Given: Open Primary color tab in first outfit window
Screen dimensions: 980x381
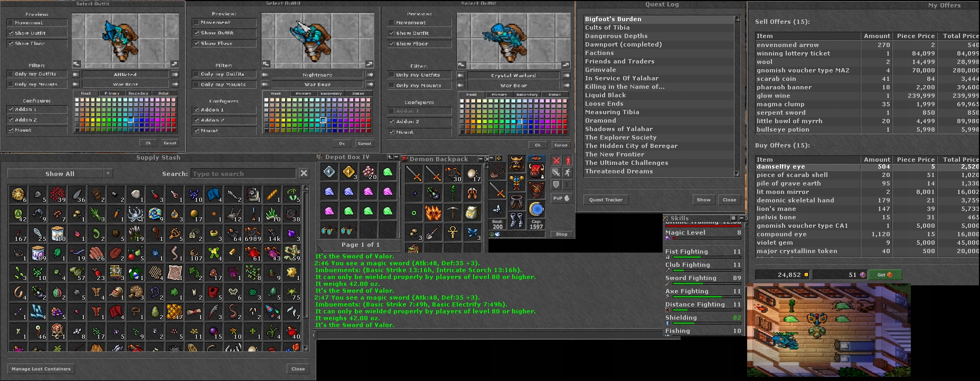Looking at the screenshot, I should (x=112, y=93).
